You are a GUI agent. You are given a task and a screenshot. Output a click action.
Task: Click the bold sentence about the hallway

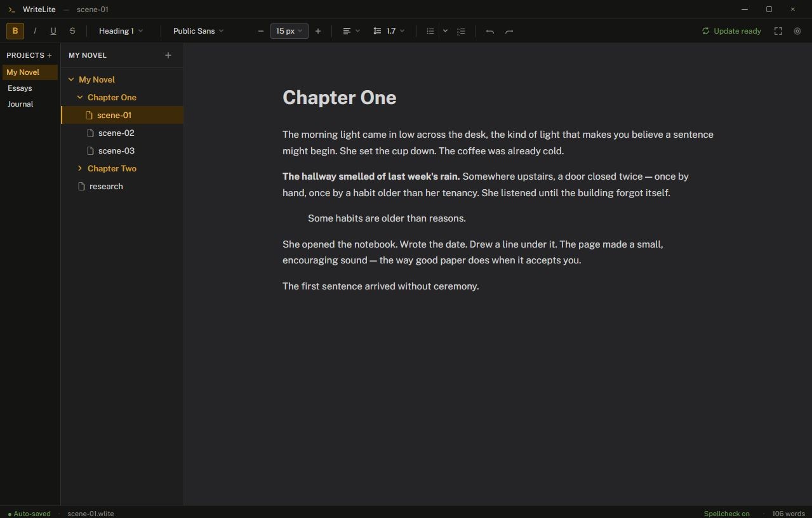[x=371, y=176]
